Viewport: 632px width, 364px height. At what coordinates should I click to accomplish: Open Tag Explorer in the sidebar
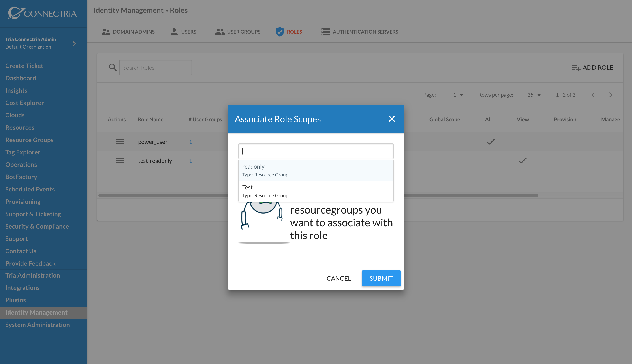23,152
